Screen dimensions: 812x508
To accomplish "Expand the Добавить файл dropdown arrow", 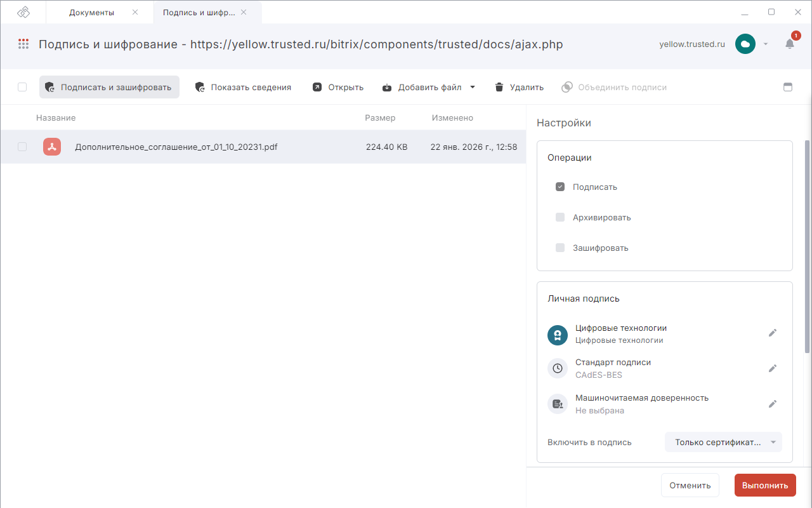I will coord(473,87).
